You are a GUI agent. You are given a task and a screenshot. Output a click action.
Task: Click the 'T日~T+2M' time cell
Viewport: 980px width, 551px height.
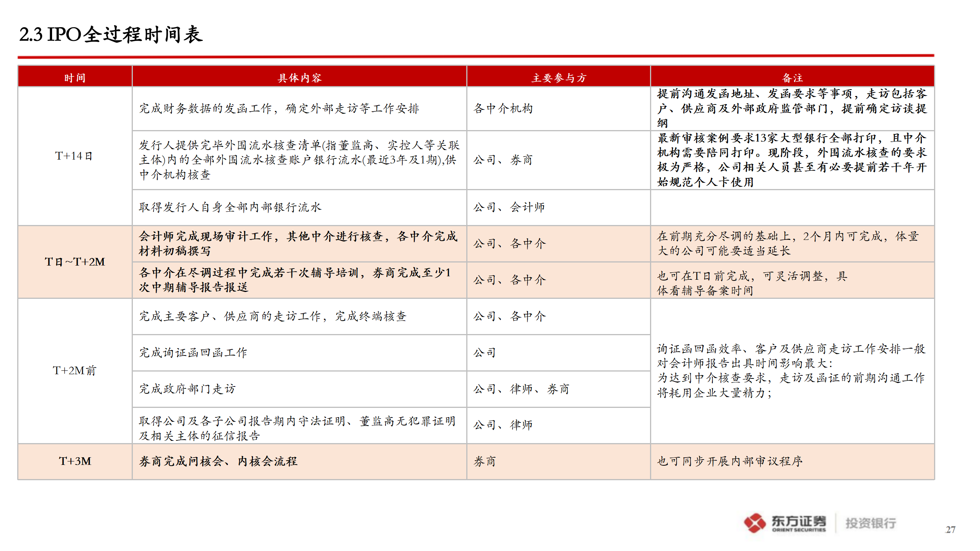75,262
